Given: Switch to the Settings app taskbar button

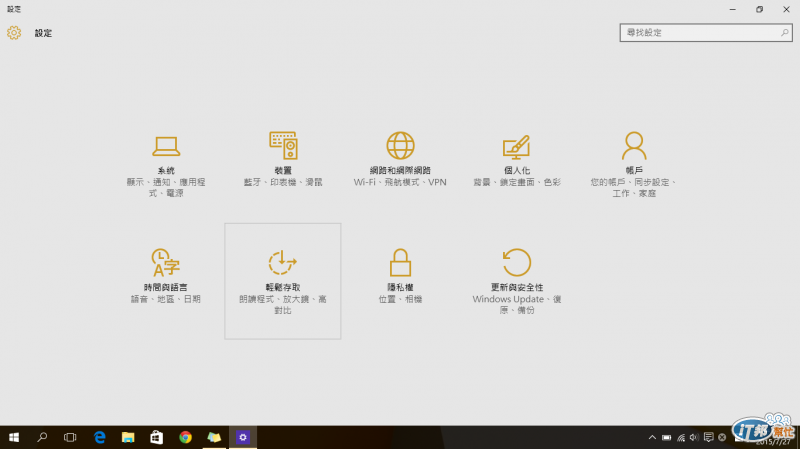Looking at the screenshot, I should coord(243,437).
